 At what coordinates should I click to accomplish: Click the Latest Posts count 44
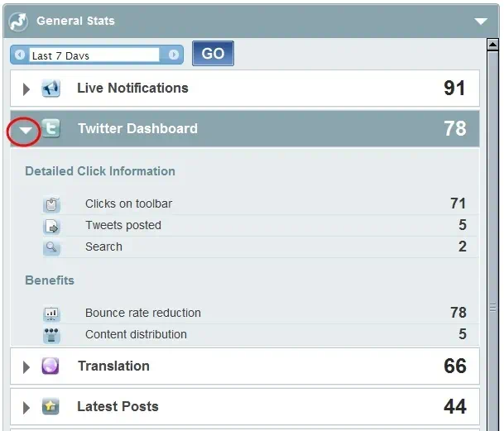455,406
